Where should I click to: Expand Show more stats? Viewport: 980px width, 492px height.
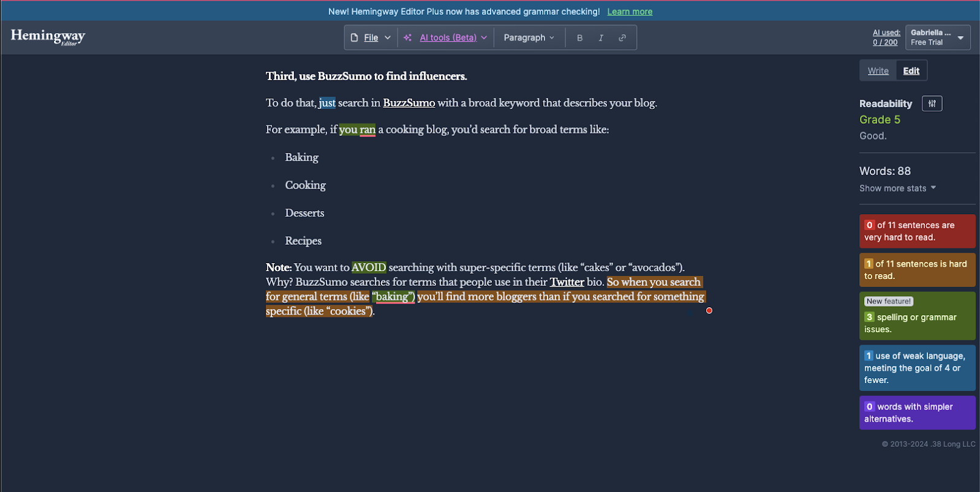(x=897, y=188)
